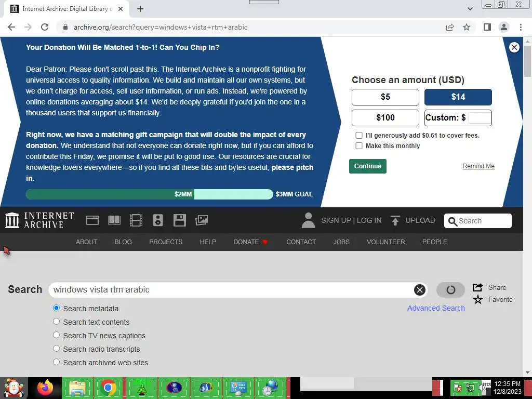Click SIGN UP link
The width and height of the screenshot is (532, 399).
(336, 220)
